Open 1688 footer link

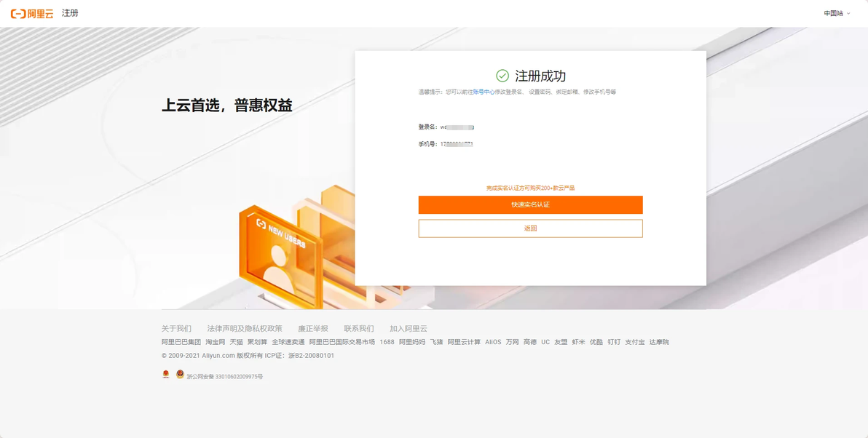pyautogui.click(x=387, y=343)
